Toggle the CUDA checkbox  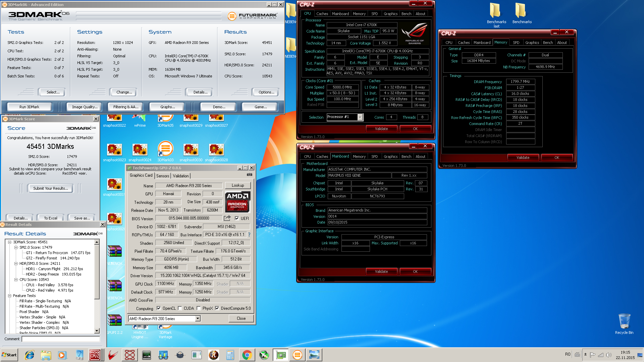click(x=180, y=308)
